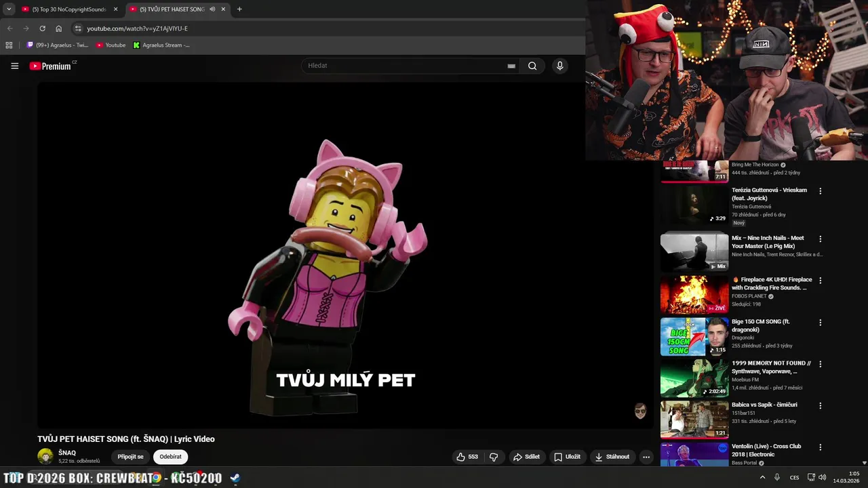Open Agraelus Twitch bookmark
The width and height of the screenshot is (868, 488).
pos(57,45)
